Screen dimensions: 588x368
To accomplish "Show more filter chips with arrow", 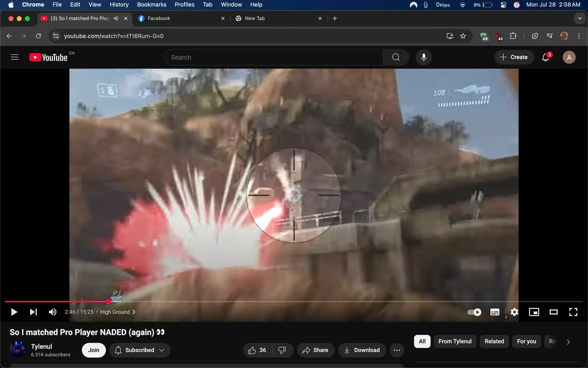I will coord(568,342).
